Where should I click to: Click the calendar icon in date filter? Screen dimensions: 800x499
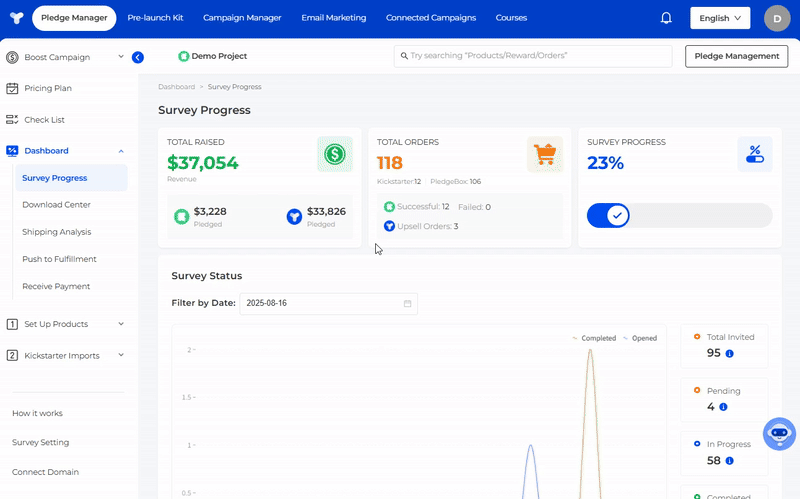(407, 303)
